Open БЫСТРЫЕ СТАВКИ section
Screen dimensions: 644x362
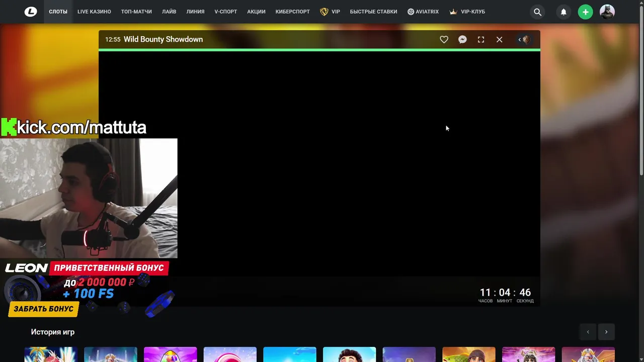pyautogui.click(x=373, y=12)
